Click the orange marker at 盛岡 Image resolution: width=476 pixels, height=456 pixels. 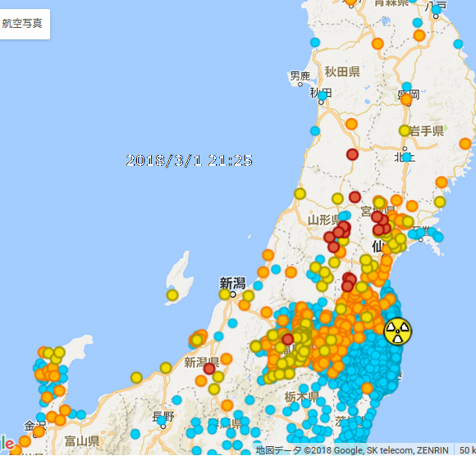click(406, 99)
